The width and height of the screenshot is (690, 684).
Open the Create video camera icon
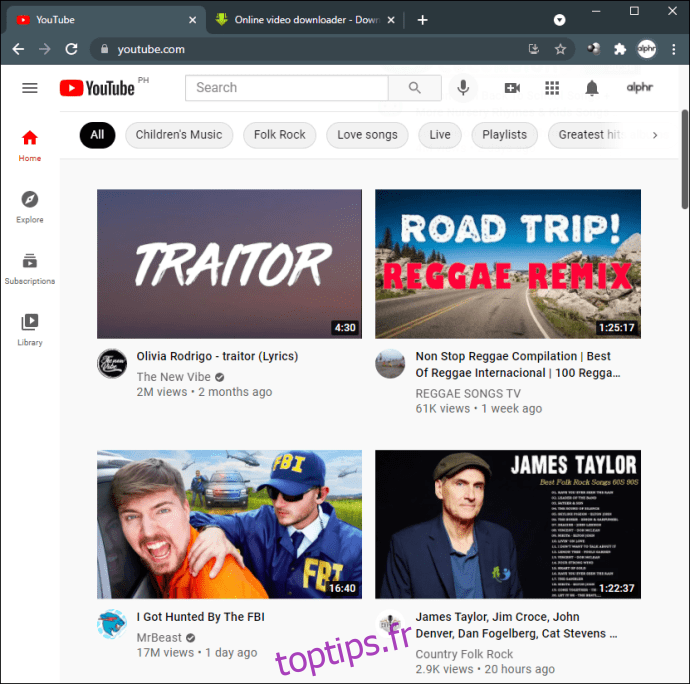tap(512, 88)
